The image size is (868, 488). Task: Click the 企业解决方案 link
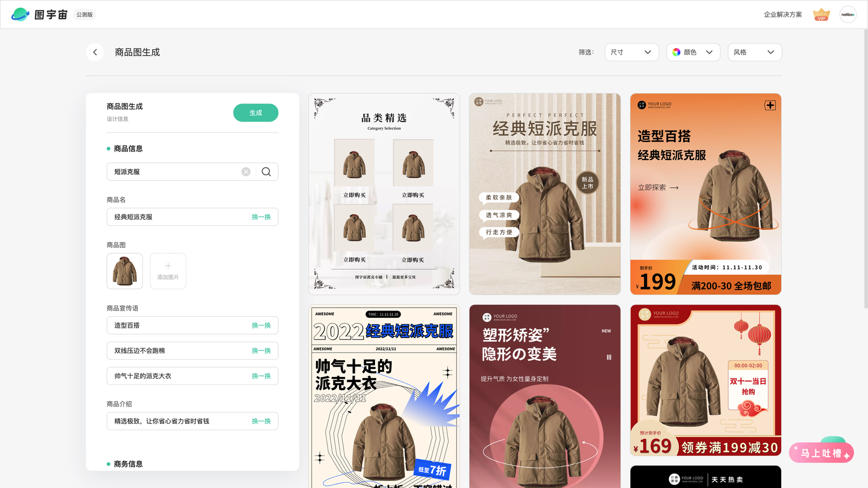pyautogui.click(x=782, y=14)
